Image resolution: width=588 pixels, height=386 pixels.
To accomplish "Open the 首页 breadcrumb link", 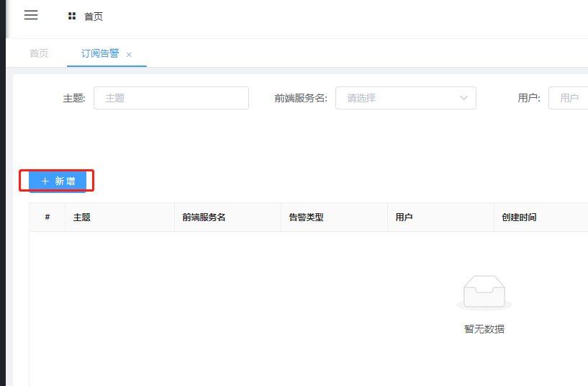I will click(94, 17).
